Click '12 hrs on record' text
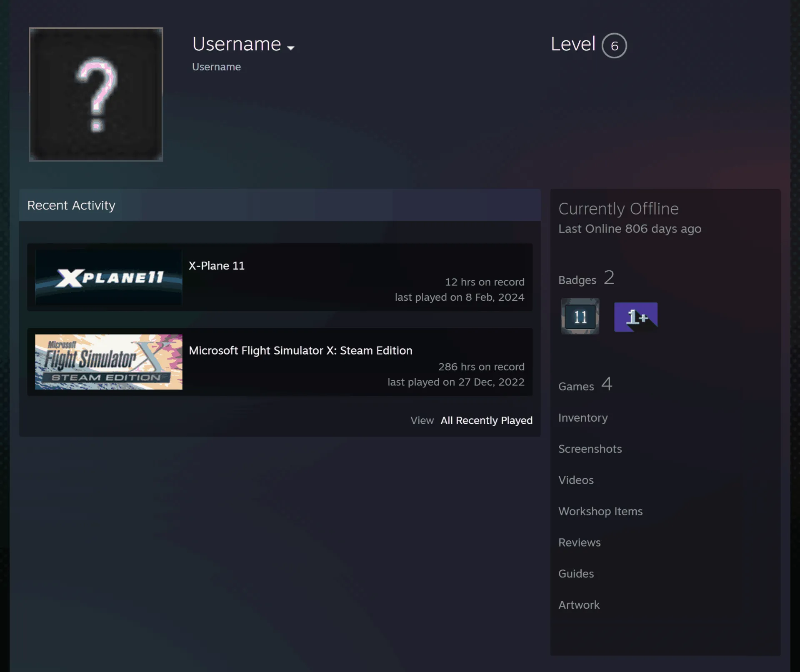The image size is (800, 672). 485,282
